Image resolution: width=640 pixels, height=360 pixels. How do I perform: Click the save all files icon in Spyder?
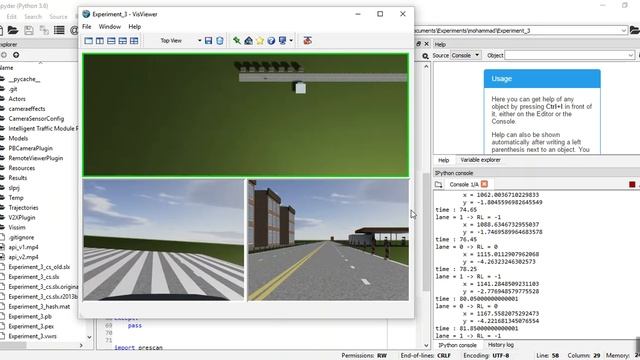click(44, 30)
